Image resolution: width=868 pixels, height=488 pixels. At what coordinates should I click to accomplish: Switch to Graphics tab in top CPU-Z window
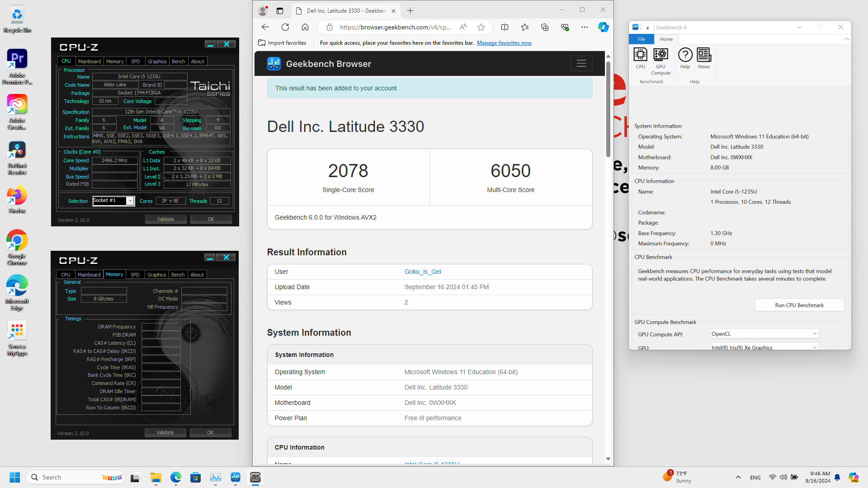coord(157,61)
